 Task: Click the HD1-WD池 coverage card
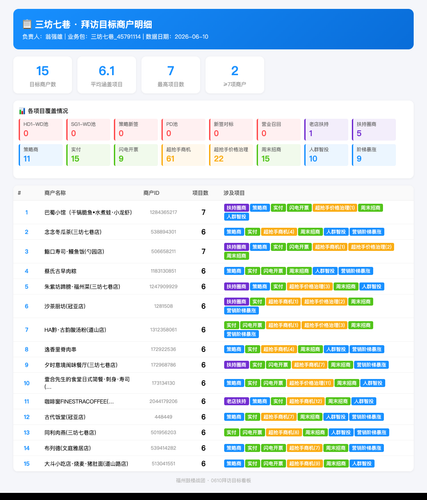pyautogui.click(x=41, y=129)
